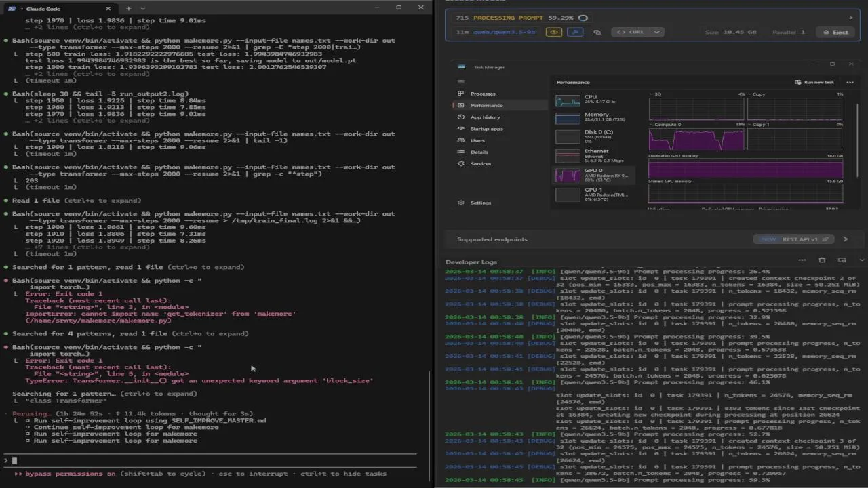Click the Details list icon
The height and width of the screenshot is (488, 868).
click(461, 152)
